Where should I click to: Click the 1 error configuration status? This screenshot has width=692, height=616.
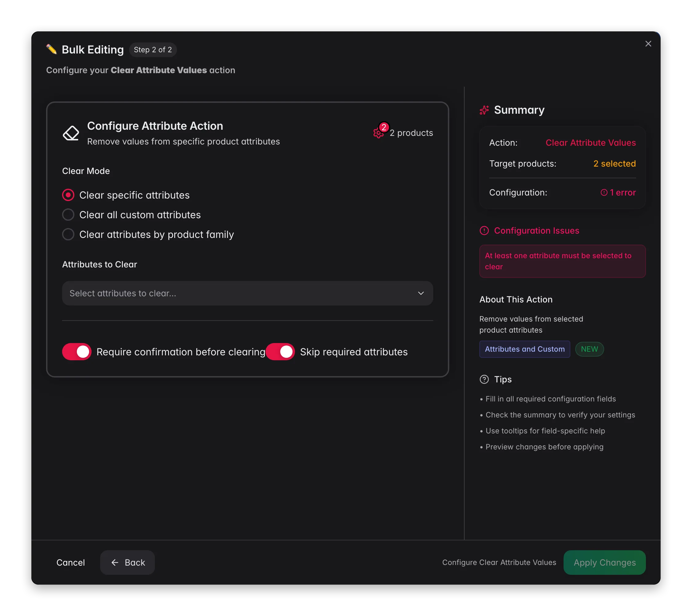(x=618, y=192)
